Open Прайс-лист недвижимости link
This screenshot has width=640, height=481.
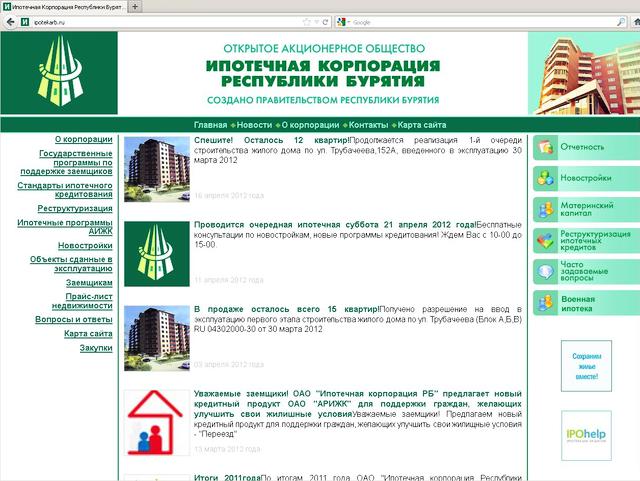[82, 301]
